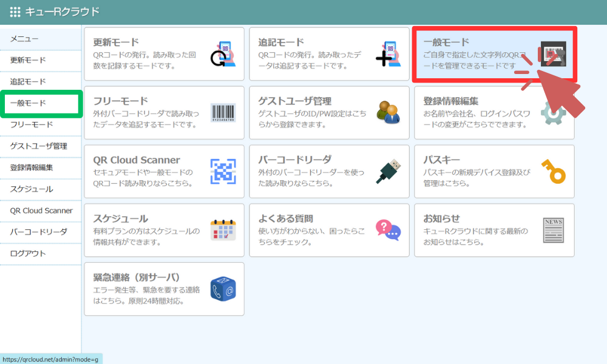Click the バーコードリーダ USB plug icon
The image size is (607, 364).
pos(388,172)
